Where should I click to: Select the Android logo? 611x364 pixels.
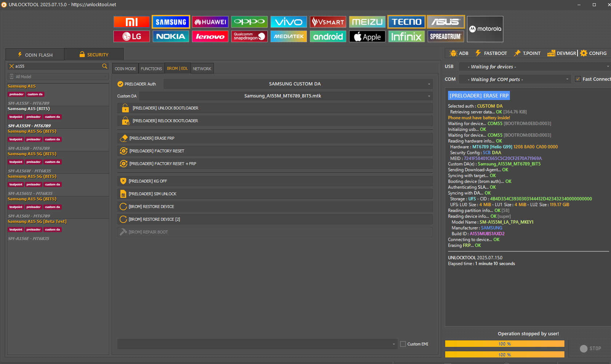pos(328,36)
